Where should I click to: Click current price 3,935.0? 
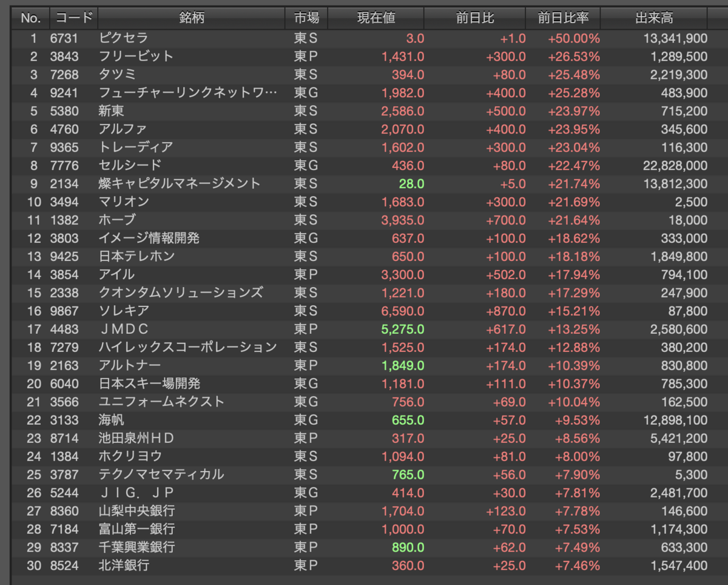click(403, 220)
